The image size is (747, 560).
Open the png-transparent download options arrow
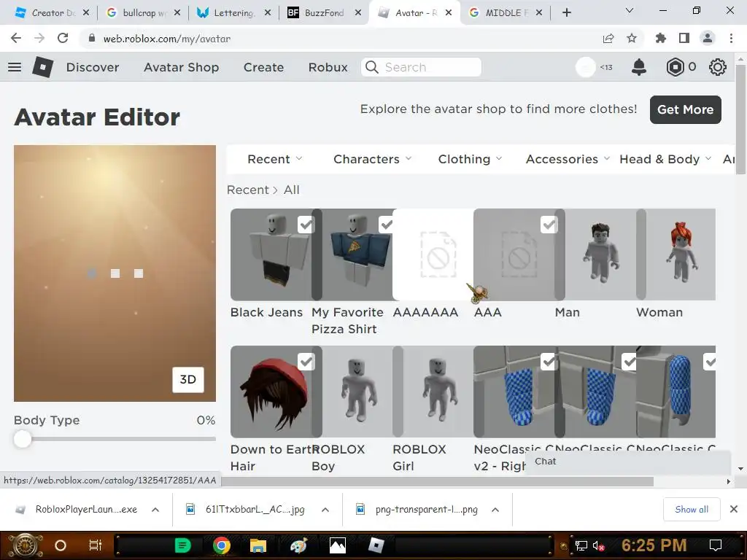[495, 510]
